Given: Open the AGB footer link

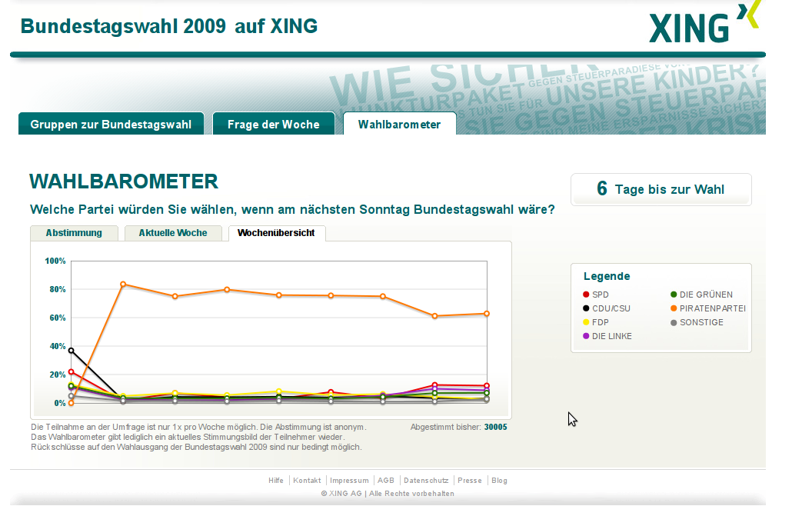Looking at the screenshot, I should coord(386,481).
